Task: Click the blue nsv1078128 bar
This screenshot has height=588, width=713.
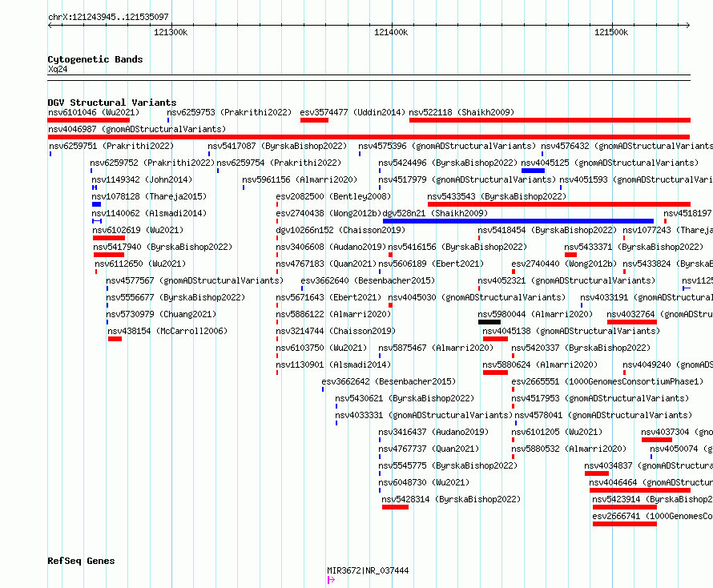Action: (x=96, y=204)
